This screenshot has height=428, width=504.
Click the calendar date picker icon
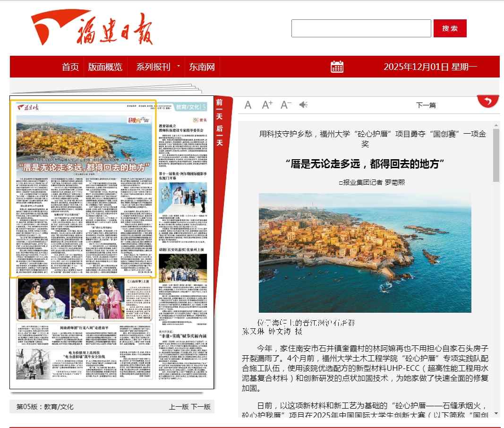(x=337, y=67)
